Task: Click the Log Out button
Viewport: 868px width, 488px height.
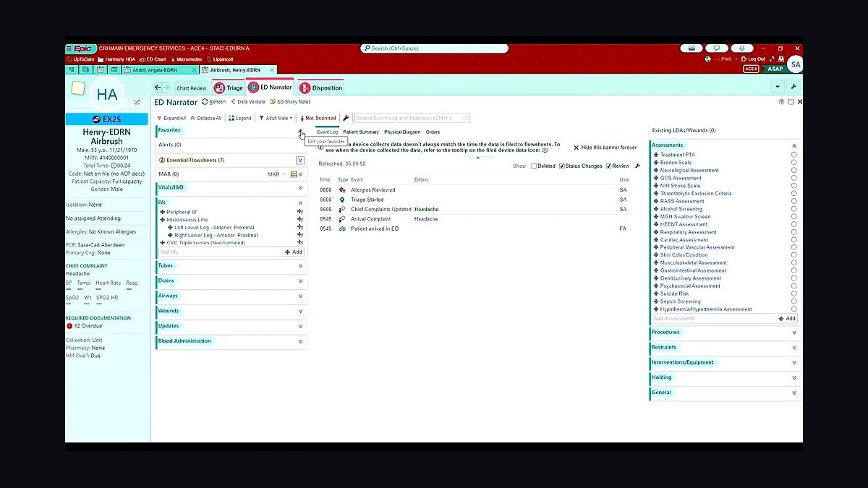Action: pos(753,59)
